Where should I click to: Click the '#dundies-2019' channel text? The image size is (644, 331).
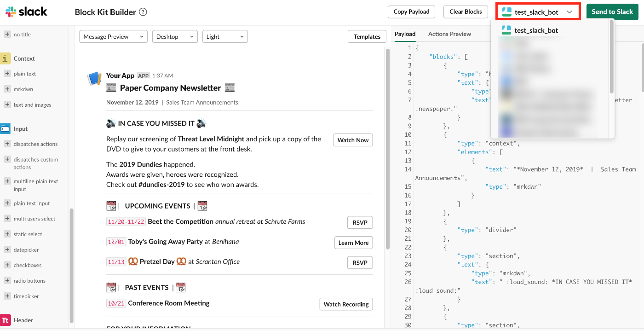pyautogui.click(x=161, y=185)
